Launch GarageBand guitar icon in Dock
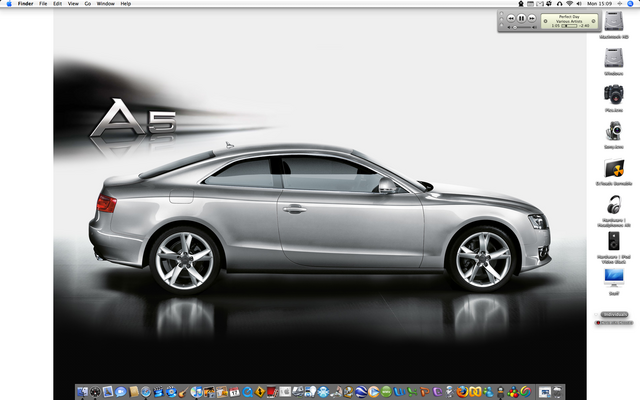Viewport: 640px width, 400px height. tap(183, 392)
